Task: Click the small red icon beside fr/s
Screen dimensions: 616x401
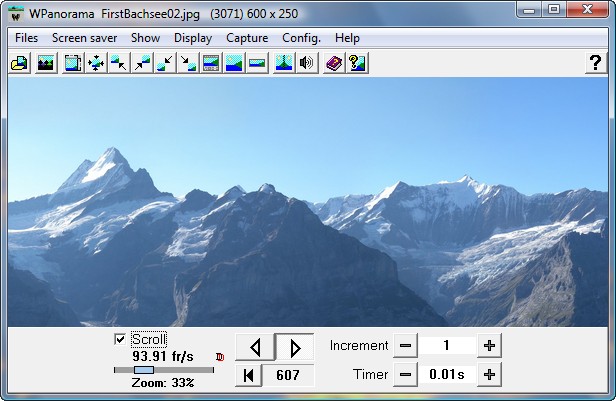Action: click(220, 357)
